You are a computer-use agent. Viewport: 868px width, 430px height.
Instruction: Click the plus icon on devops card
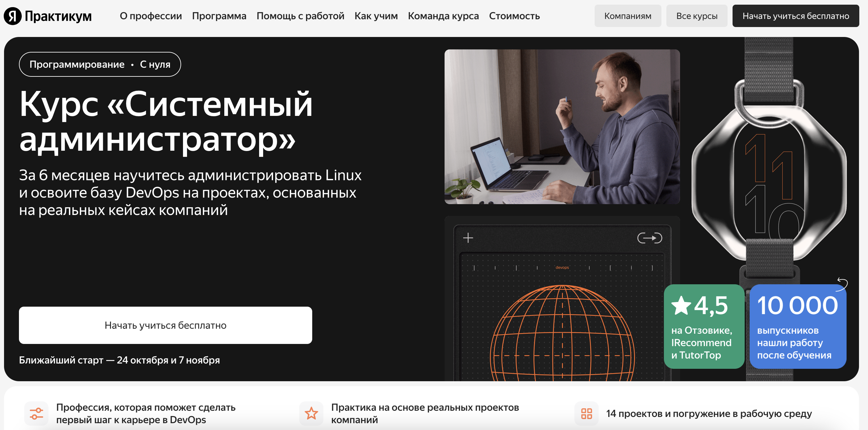tap(468, 238)
